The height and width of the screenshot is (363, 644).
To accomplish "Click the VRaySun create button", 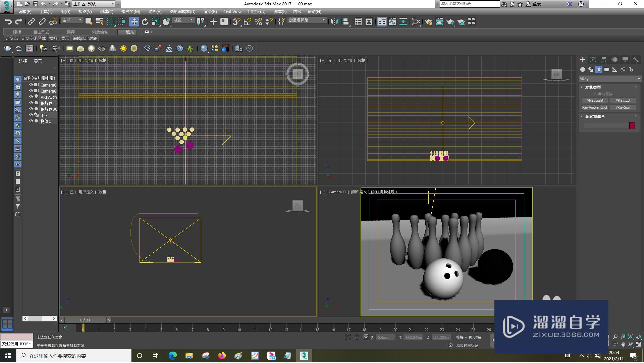I will coord(623,107).
